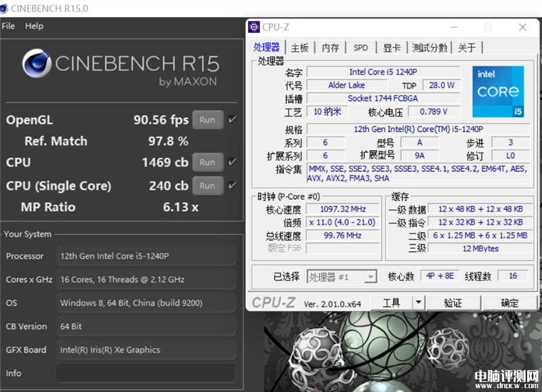Click the CPU-Z title bar chip icon

coord(253,27)
